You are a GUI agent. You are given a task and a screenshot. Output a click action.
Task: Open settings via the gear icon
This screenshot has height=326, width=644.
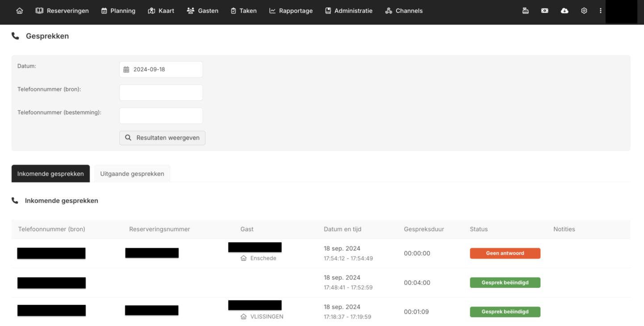click(584, 11)
